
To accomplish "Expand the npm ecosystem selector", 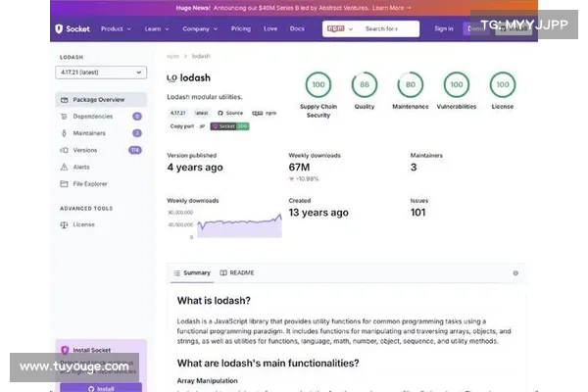I will [340, 28].
